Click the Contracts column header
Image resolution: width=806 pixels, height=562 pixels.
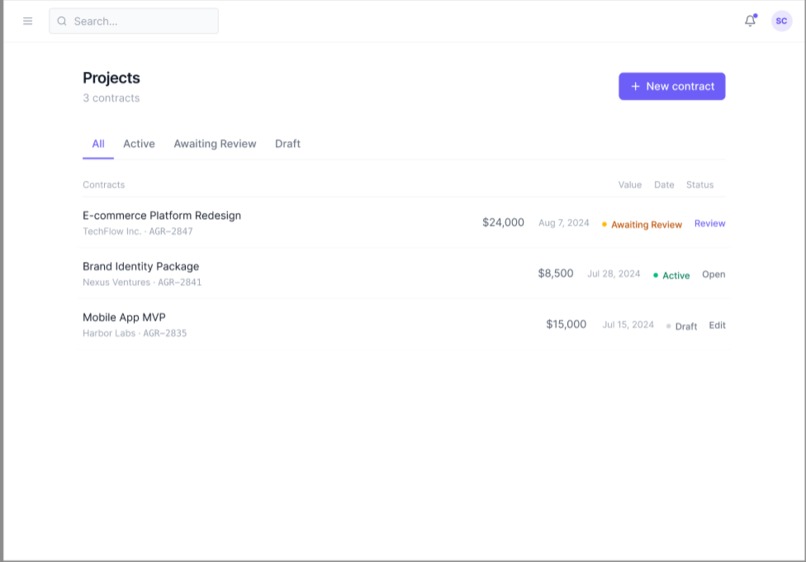104,185
